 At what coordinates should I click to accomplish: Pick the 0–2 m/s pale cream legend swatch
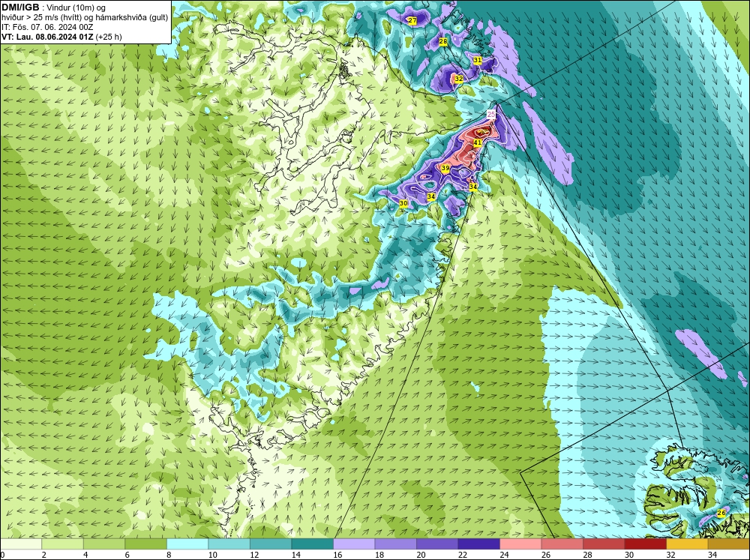20,544
